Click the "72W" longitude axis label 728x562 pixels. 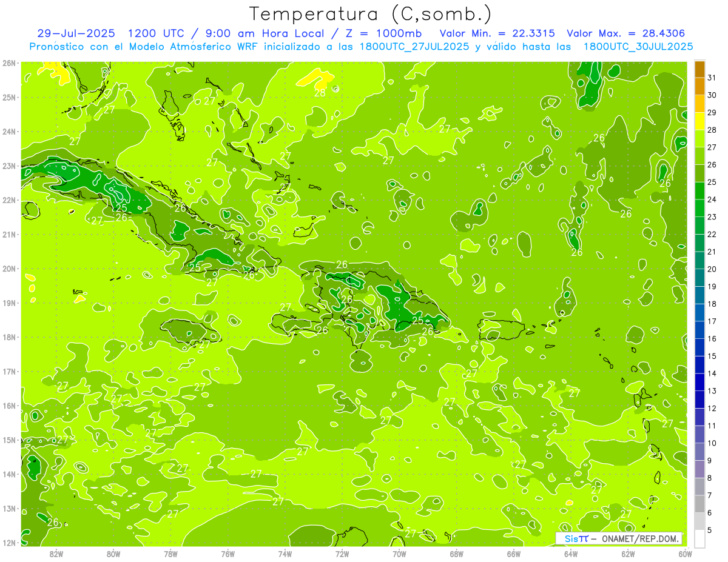click(x=342, y=554)
